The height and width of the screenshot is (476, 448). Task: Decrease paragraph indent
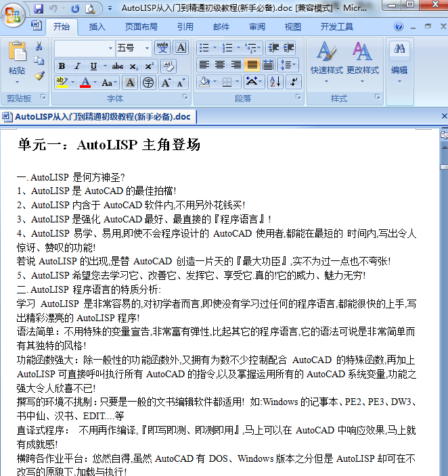click(x=273, y=47)
